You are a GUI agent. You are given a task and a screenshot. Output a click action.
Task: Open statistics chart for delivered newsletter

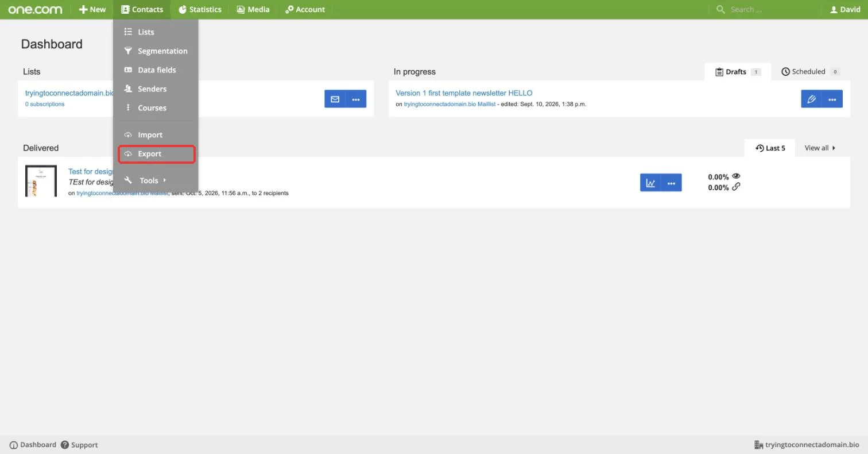pyautogui.click(x=650, y=183)
